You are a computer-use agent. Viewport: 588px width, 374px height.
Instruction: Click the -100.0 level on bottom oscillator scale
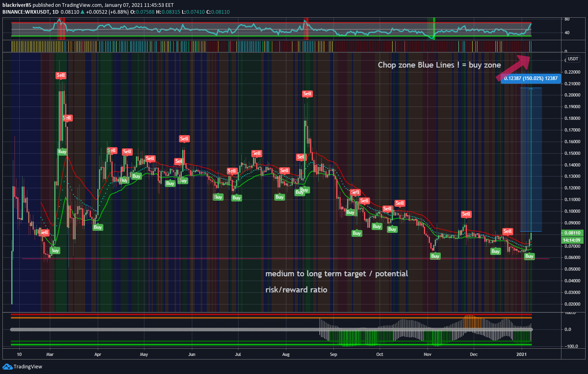tap(571, 346)
